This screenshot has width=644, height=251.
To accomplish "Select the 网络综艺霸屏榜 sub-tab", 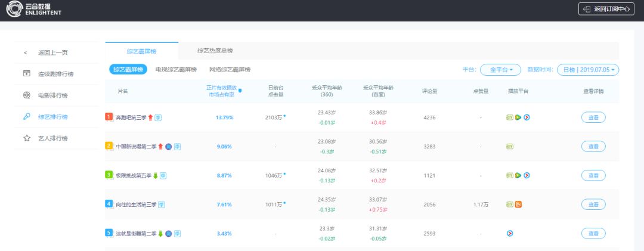I will pos(230,69).
